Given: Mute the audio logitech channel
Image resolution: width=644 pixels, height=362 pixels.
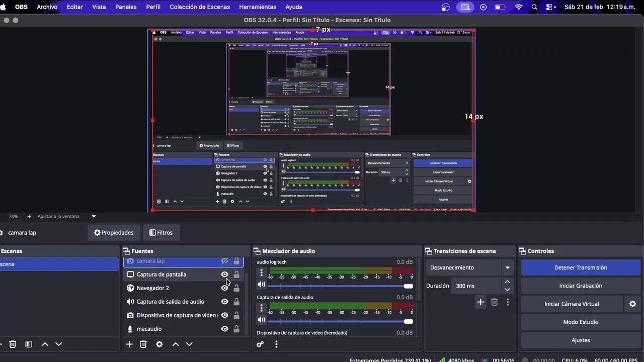Looking at the screenshot, I should [261, 285].
